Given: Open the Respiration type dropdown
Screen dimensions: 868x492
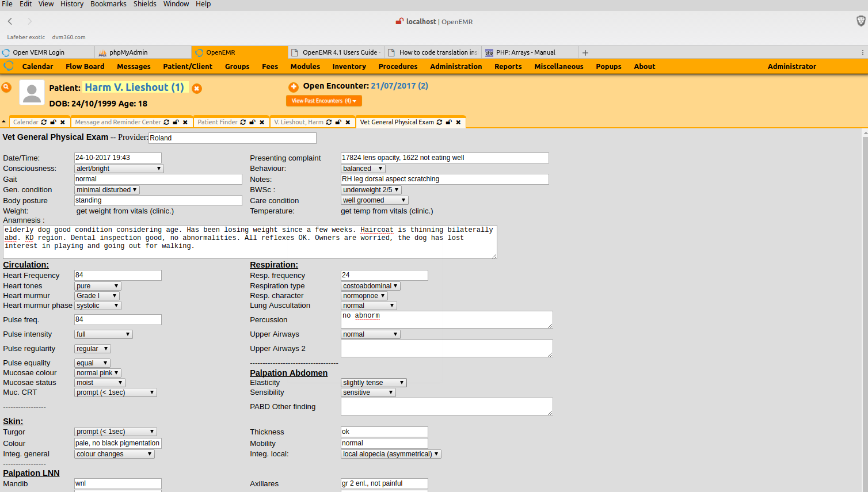Looking at the screenshot, I should coord(371,286).
